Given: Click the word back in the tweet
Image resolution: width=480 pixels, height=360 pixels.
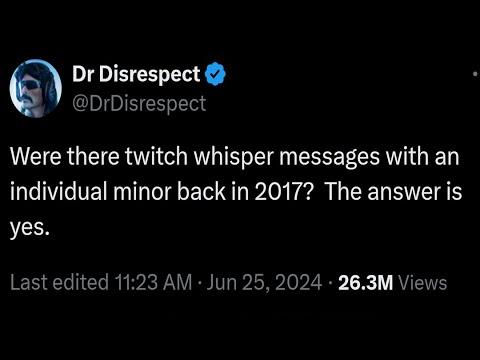Looking at the screenshot, I should tap(201, 192).
